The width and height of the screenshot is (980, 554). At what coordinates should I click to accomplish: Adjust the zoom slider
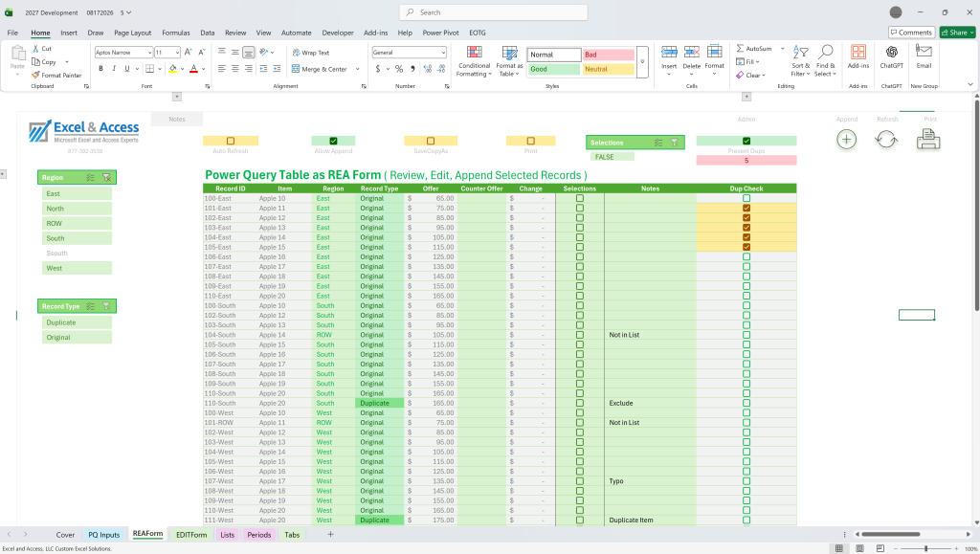[925, 548]
